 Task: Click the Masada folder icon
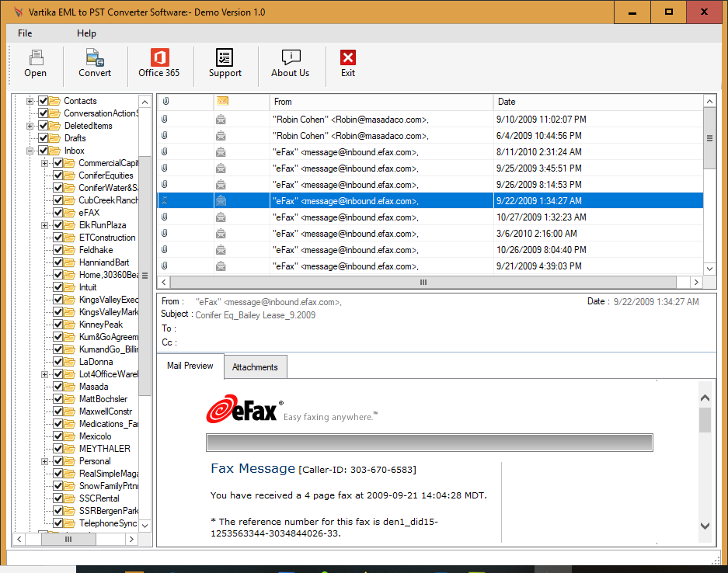[x=70, y=387]
